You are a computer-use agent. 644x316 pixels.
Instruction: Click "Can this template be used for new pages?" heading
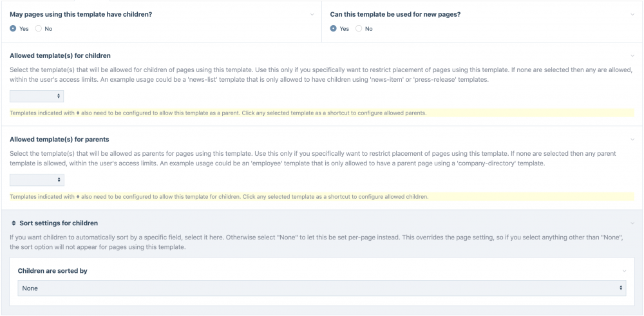[395, 14]
